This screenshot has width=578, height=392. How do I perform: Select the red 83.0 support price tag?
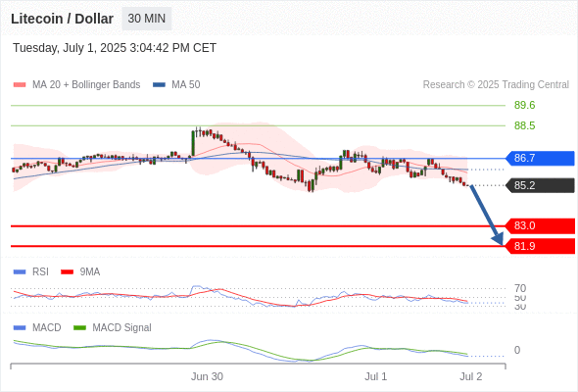[x=540, y=225]
